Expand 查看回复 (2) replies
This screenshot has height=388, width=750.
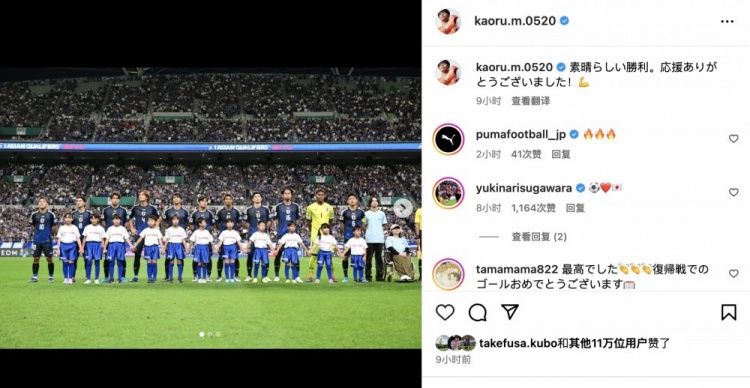539,237
